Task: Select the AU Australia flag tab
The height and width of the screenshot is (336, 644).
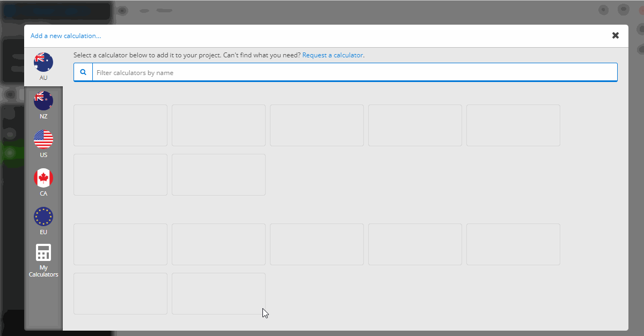Action: click(43, 67)
